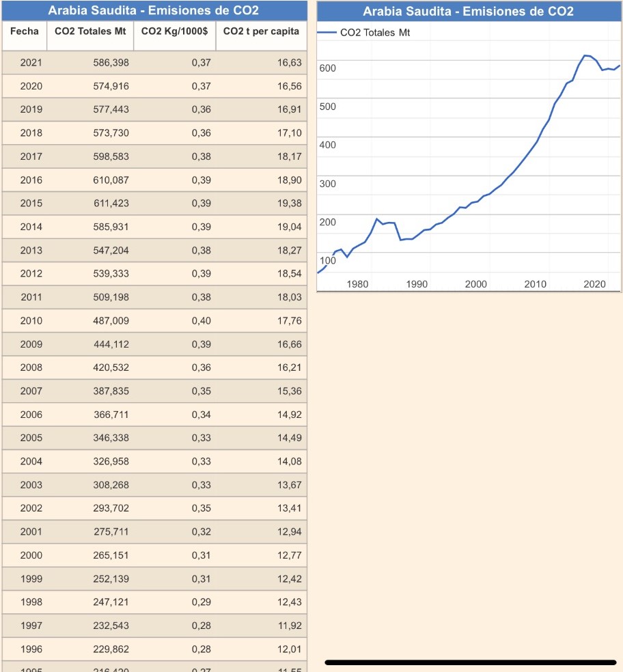Click the 600 label on chart y-axis
The image size is (623, 672).
pyautogui.click(x=328, y=68)
